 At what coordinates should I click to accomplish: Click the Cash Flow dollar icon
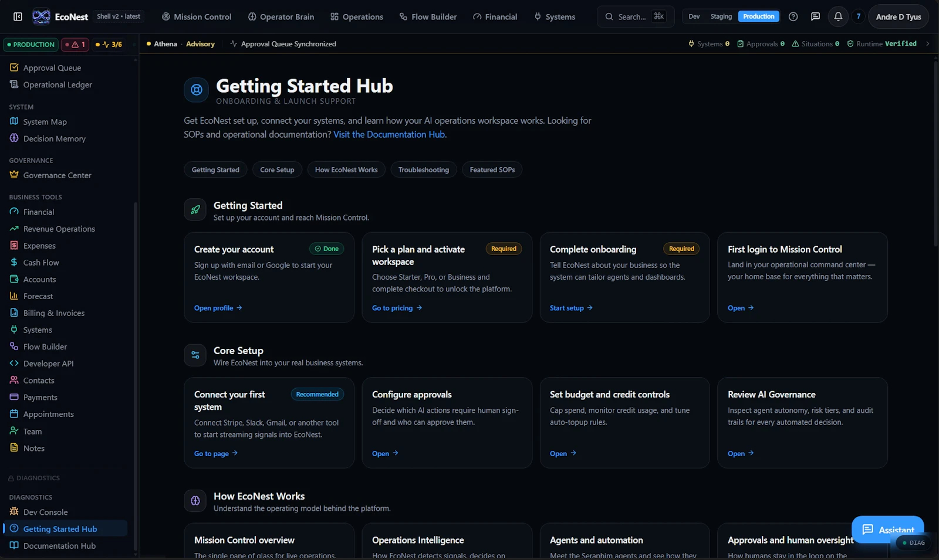point(14,262)
